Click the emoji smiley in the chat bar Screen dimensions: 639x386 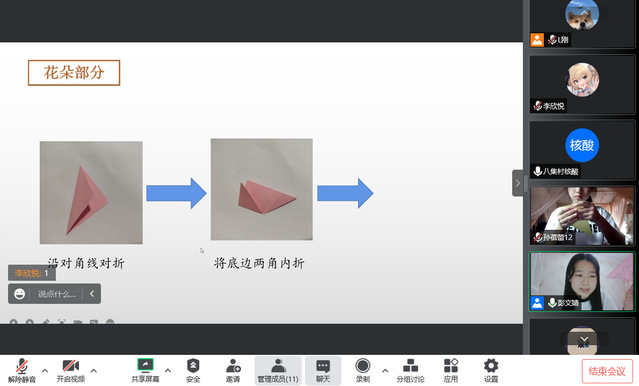click(x=20, y=294)
